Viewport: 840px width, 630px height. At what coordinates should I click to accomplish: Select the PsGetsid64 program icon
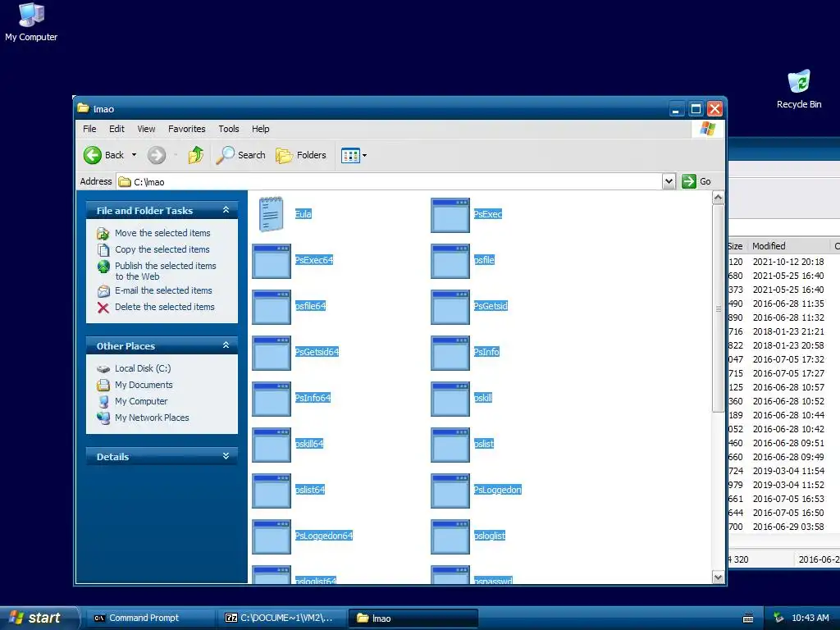tap(271, 353)
